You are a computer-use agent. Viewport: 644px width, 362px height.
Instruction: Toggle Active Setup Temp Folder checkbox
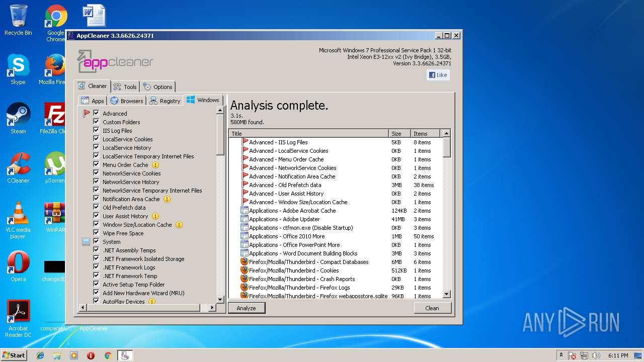point(97,284)
